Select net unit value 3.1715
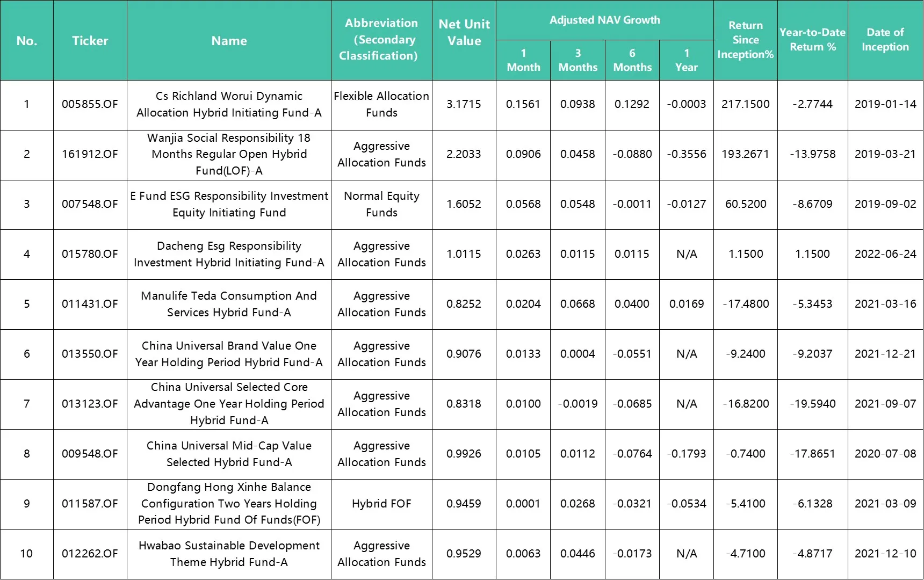This screenshot has height=580, width=924. (x=464, y=104)
